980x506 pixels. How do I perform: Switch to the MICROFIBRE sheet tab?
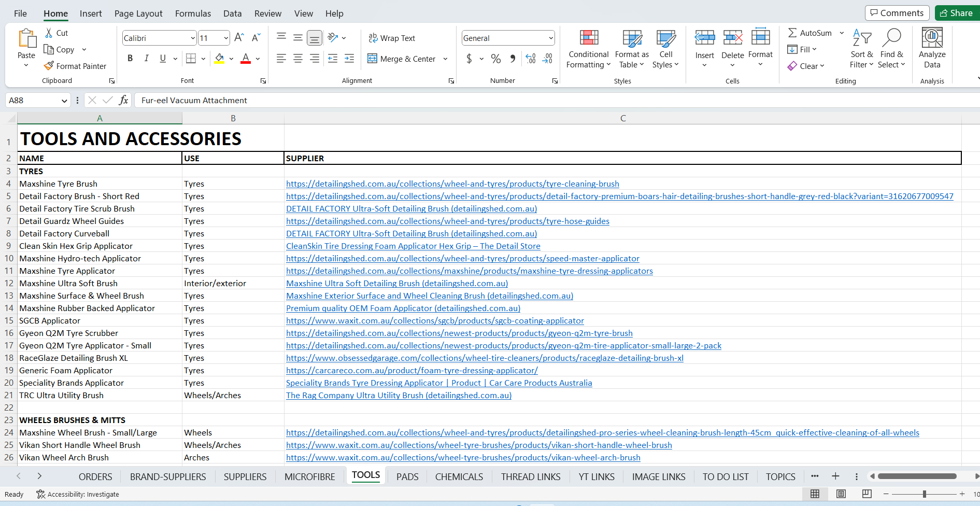(x=310, y=476)
